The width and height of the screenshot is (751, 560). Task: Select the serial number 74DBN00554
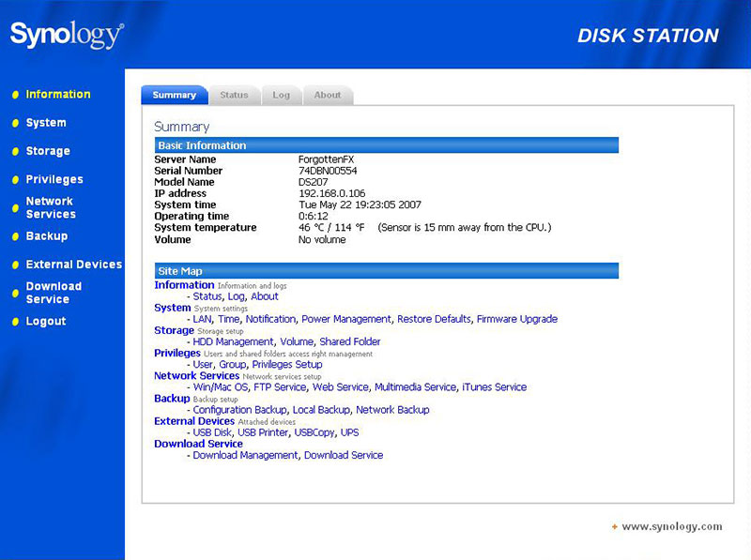click(328, 171)
